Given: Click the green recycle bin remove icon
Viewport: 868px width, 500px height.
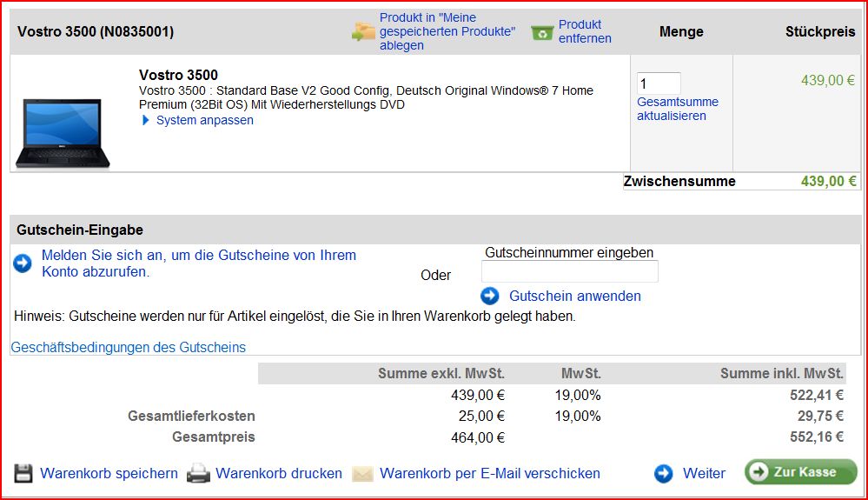Looking at the screenshot, I should click(542, 33).
